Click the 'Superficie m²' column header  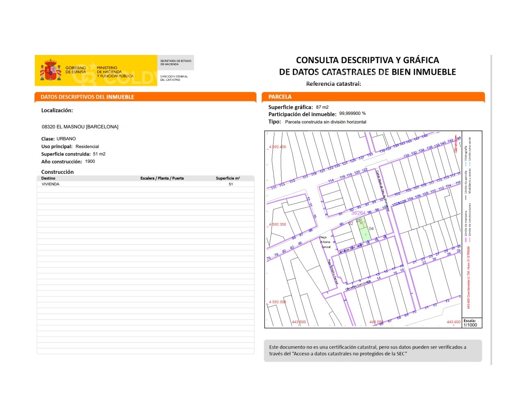point(228,178)
